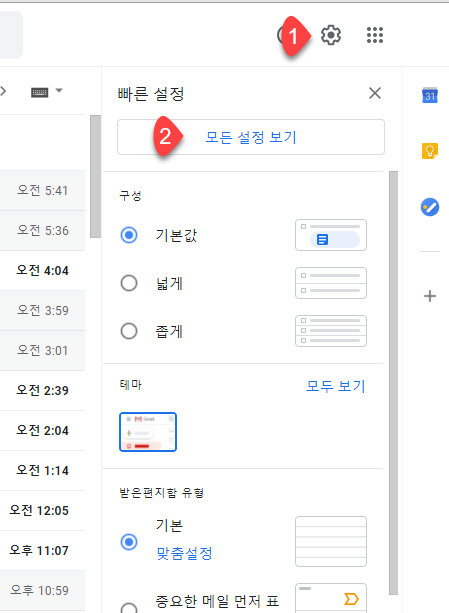Screen dimensions: 449x613
Task: Select the 좁게 density option
Action: pyautogui.click(x=129, y=331)
